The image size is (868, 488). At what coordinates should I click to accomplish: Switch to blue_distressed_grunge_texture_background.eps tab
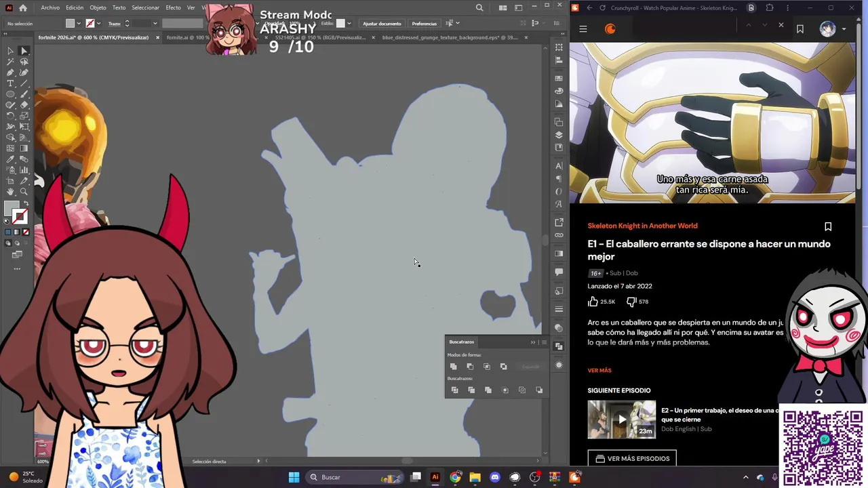tap(450, 37)
